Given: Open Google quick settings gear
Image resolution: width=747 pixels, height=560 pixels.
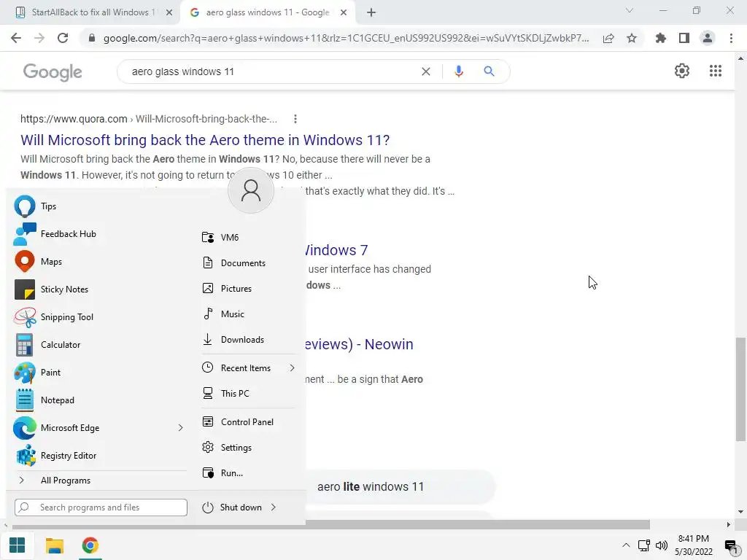Looking at the screenshot, I should coord(682,71).
